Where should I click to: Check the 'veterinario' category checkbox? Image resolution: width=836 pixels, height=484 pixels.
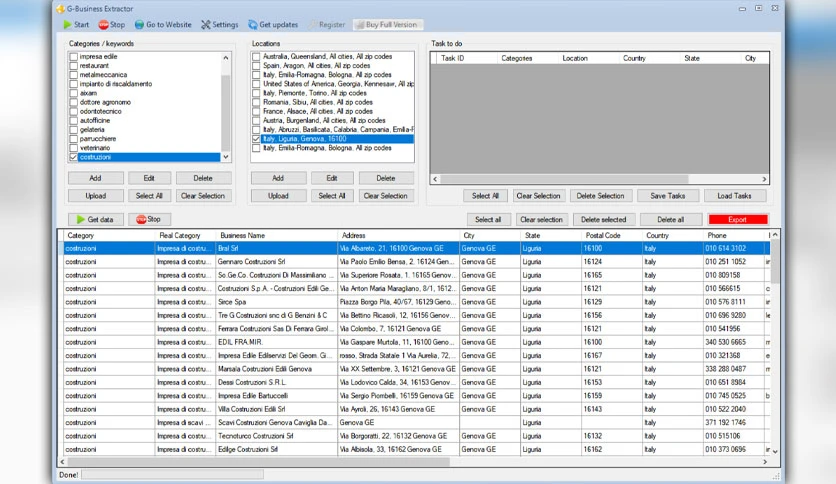[74, 148]
